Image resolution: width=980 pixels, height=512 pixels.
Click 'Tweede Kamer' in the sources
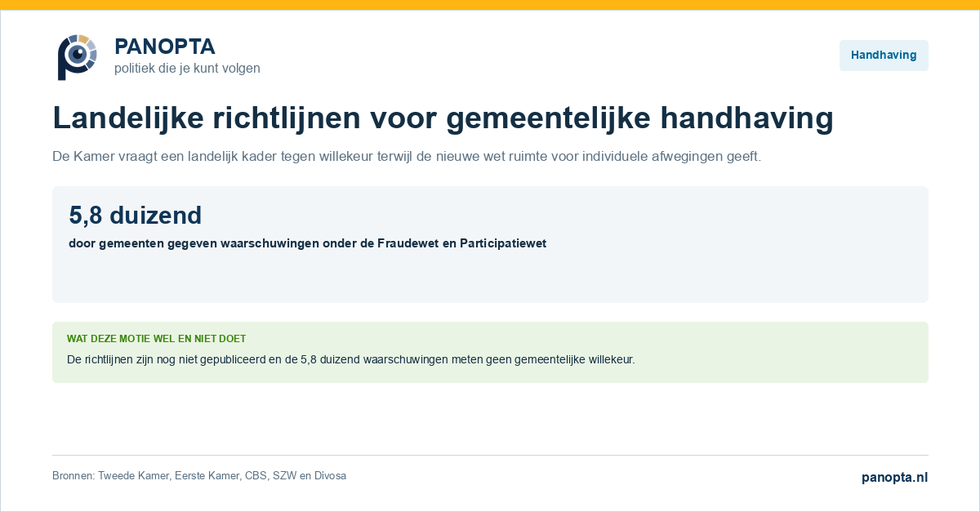(134, 476)
